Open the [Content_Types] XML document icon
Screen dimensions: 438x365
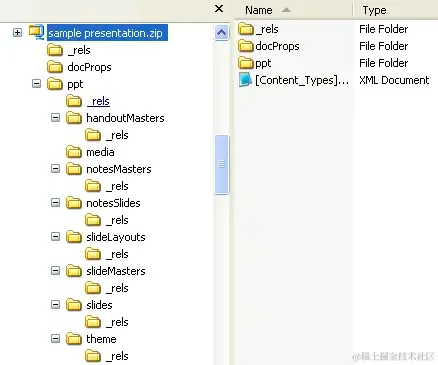(x=245, y=80)
